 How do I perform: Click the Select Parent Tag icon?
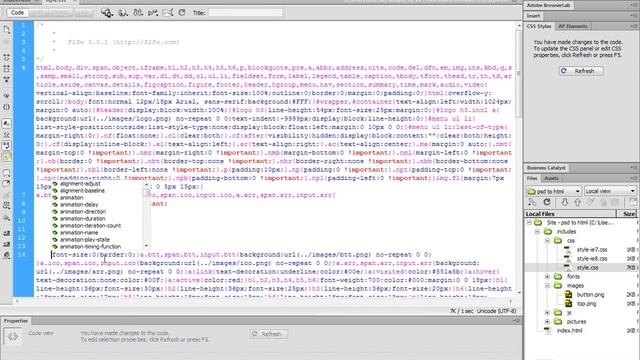[x=7, y=96]
